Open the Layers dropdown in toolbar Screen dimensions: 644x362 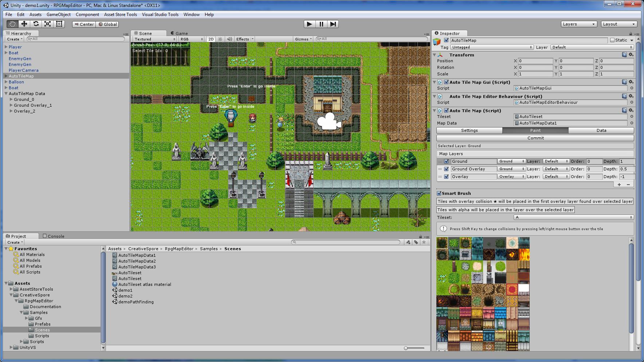pyautogui.click(x=579, y=24)
